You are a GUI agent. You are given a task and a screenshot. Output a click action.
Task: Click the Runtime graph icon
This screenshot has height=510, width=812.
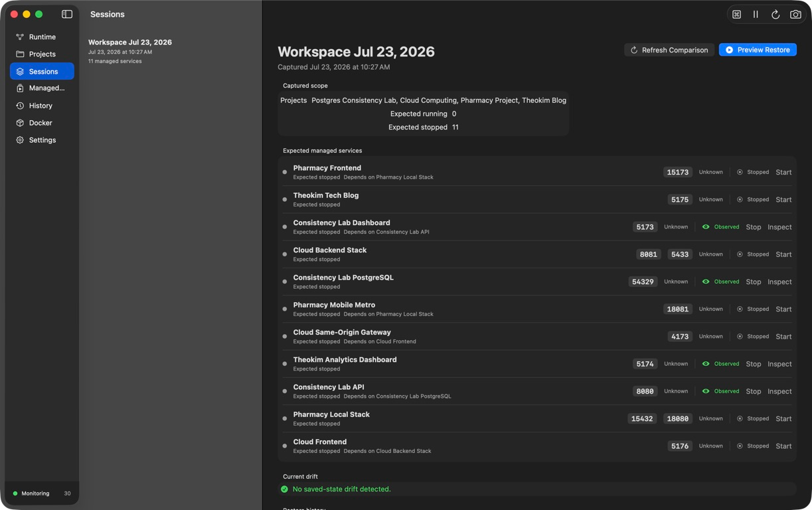click(x=20, y=37)
